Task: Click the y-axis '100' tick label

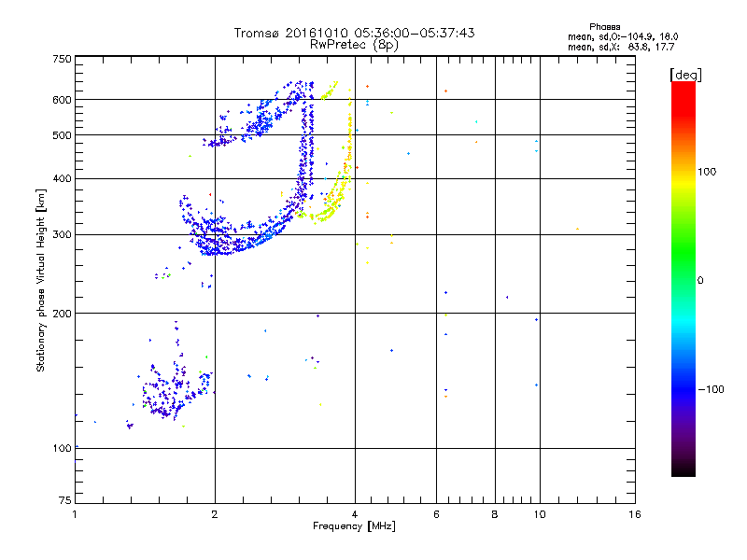Action: click(x=62, y=448)
